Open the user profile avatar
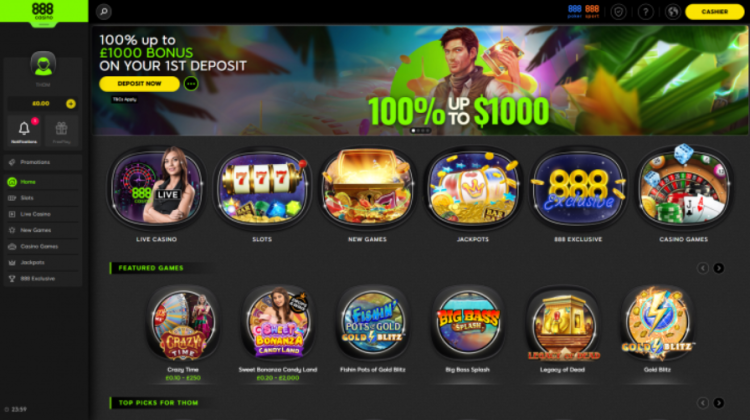750x420 pixels. point(43,65)
